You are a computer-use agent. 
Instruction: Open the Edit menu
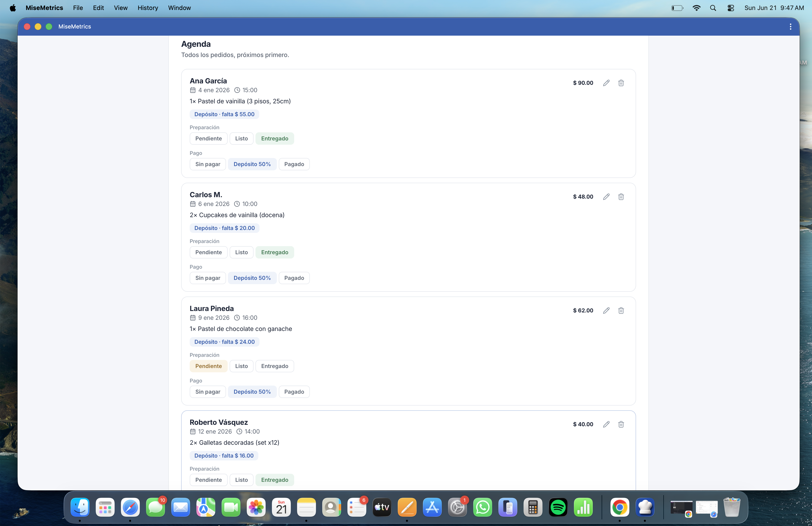click(98, 8)
